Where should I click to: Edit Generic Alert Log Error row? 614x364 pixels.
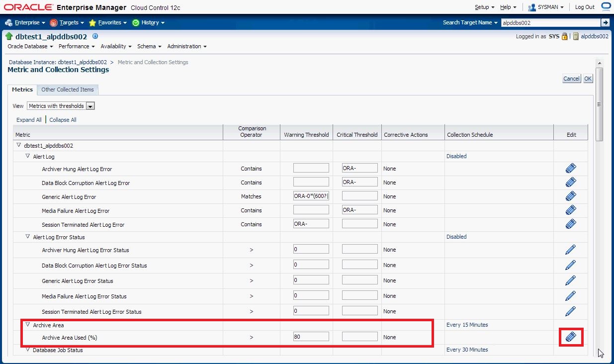(571, 196)
